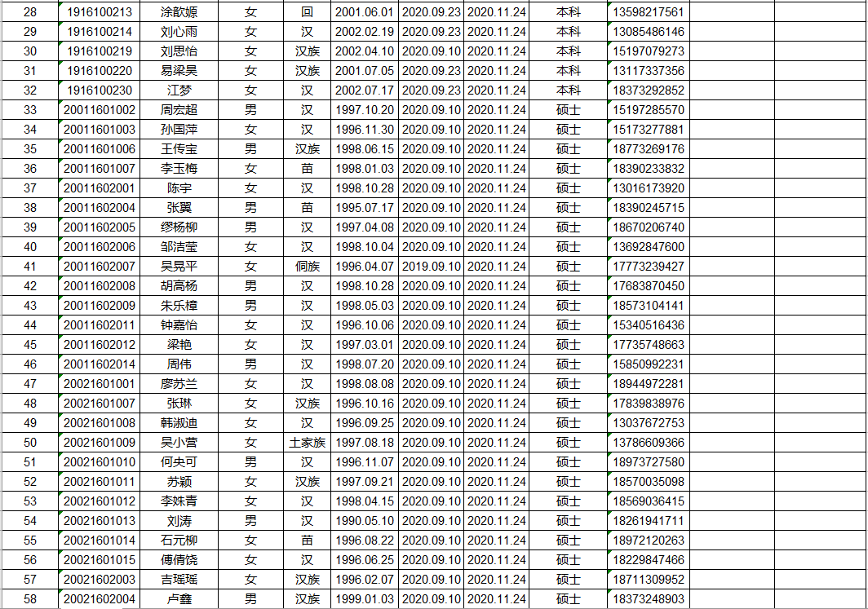The width and height of the screenshot is (868, 609).
Task: Select phone number cell 15197079273
Action: [x=649, y=51]
